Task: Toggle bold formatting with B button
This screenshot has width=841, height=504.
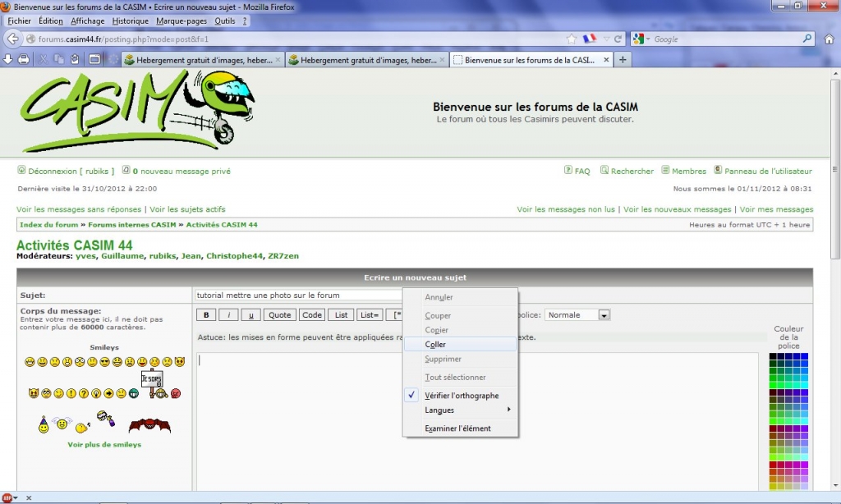Action: point(206,315)
